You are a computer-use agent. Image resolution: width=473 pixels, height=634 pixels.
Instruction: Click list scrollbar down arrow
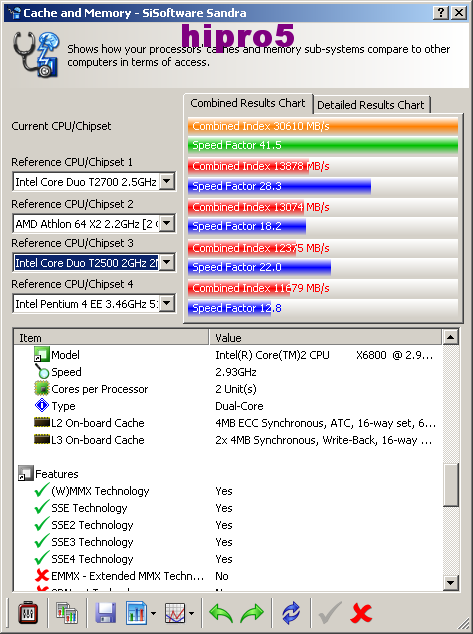tap(450, 583)
